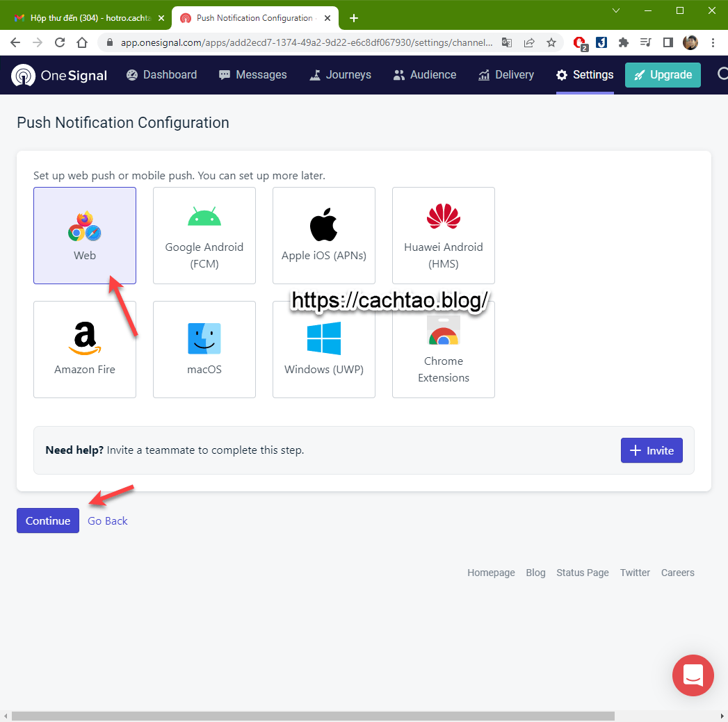
Task: Open the red chat support bubble
Action: (693, 675)
